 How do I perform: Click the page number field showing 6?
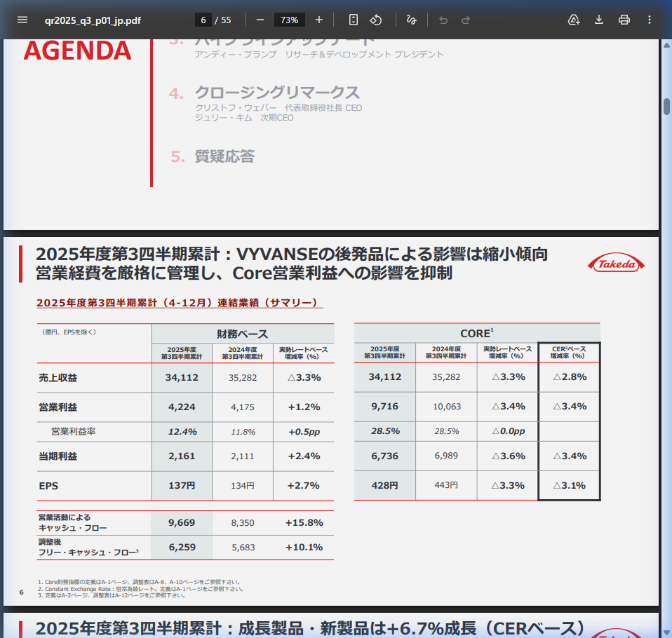(x=203, y=20)
